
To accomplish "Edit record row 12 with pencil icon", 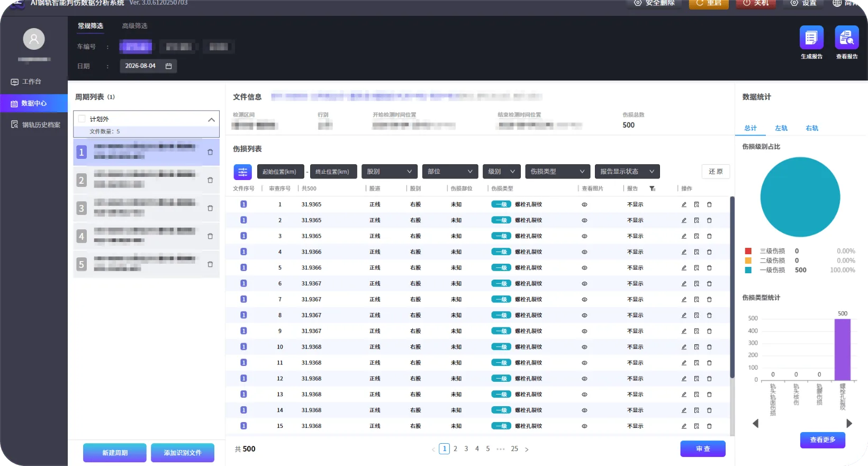I will [684, 379].
